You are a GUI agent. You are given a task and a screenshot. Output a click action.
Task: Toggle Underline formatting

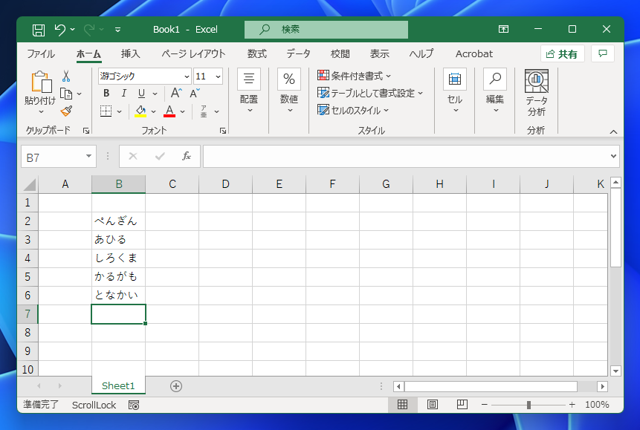[x=141, y=93]
